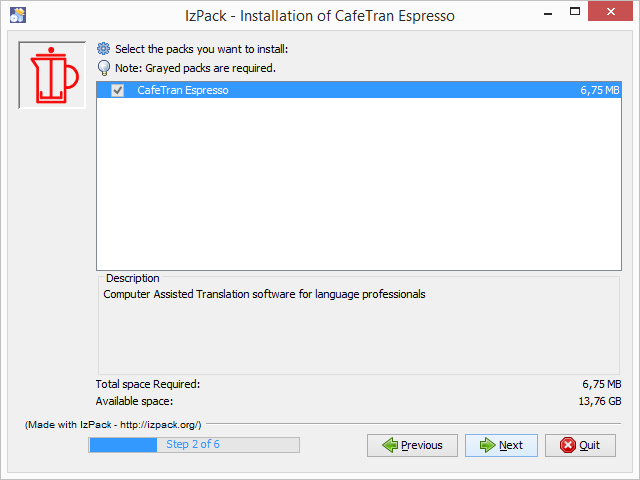Click the Step 2 of 6 progress bar
640x480 pixels.
pos(194,444)
